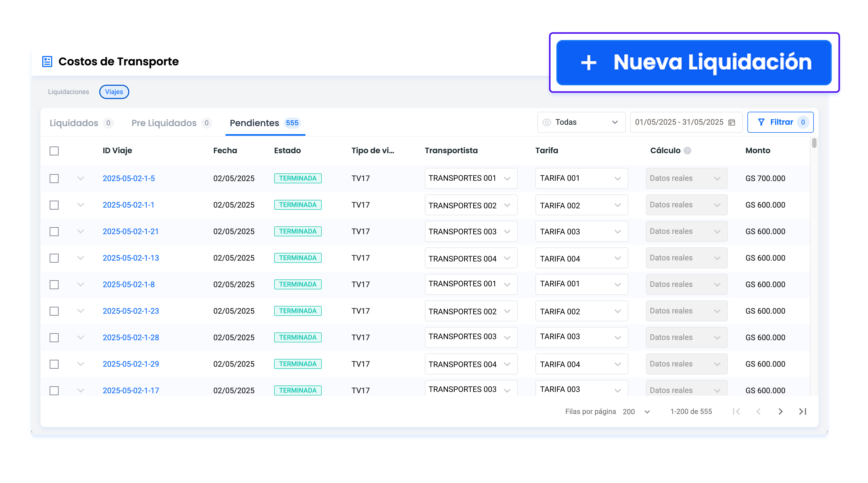Check the row 2025-05-02-1-8 checkbox
The width and height of the screenshot is (868, 483).
[54, 285]
